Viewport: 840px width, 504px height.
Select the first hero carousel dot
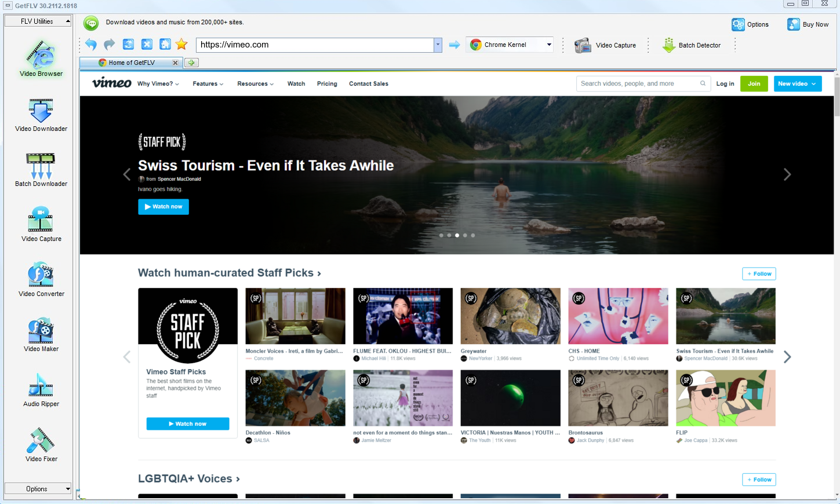(x=441, y=235)
